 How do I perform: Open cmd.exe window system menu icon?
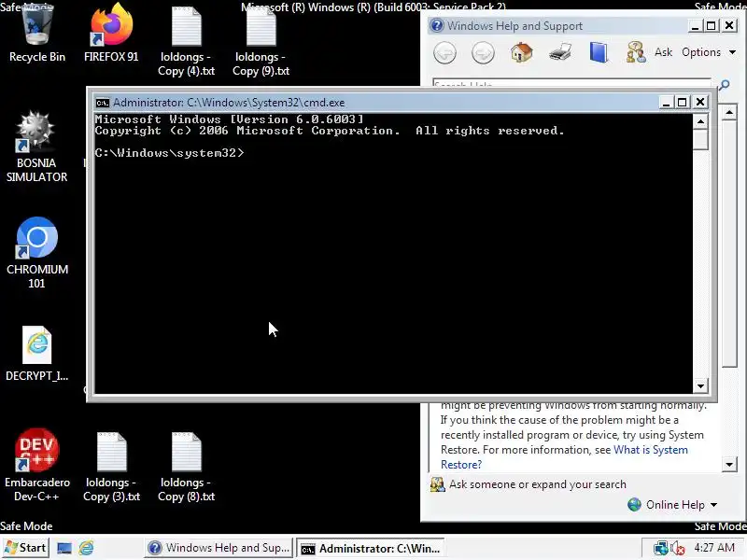[103, 103]
